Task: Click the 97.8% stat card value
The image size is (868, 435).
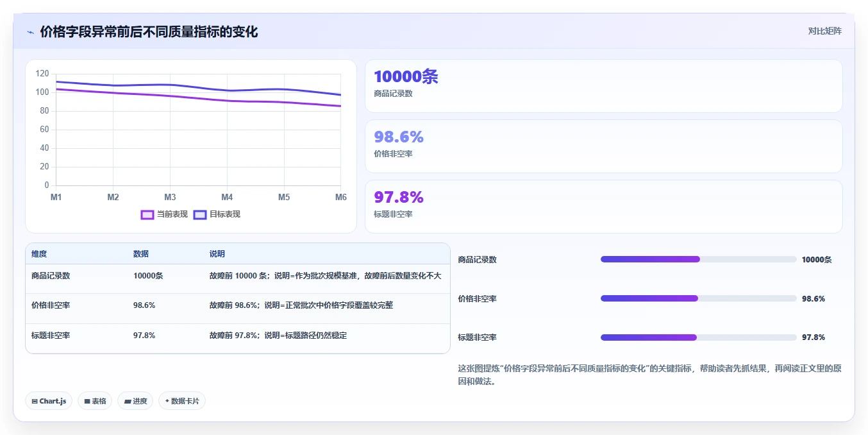Action: 399,197
